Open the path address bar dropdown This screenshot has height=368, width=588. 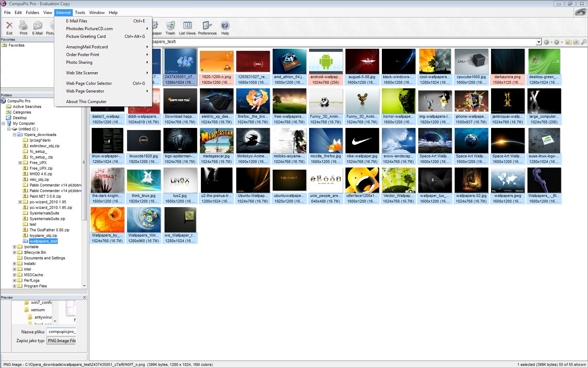(x=539, y=42)
